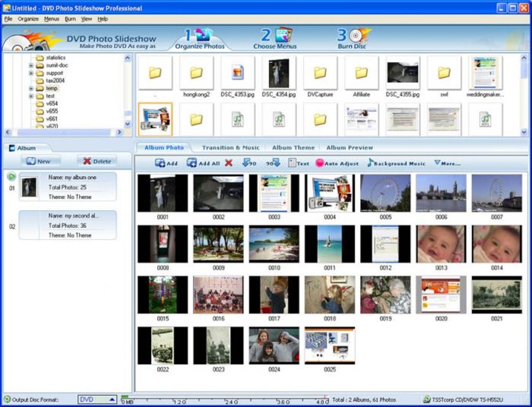Click the Album panel tab
The width and height of the screenshot is (532, 407).
27,148
